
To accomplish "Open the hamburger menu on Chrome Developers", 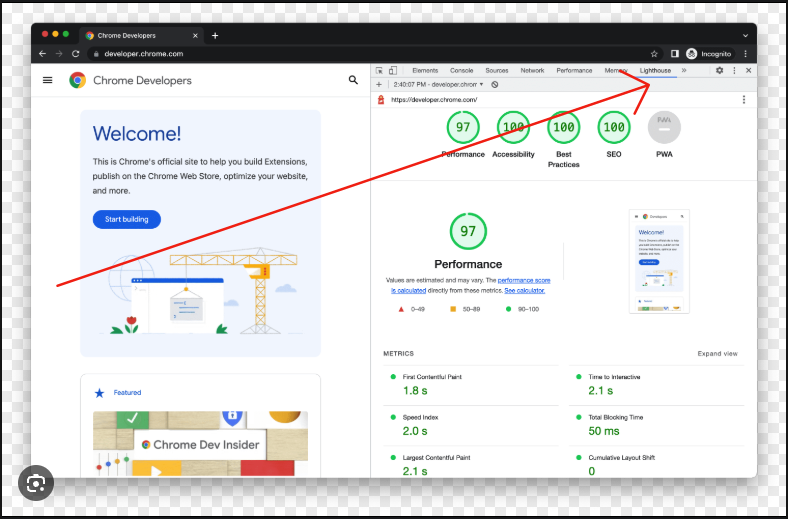I will pyautogui.click(x=48, y=80).
